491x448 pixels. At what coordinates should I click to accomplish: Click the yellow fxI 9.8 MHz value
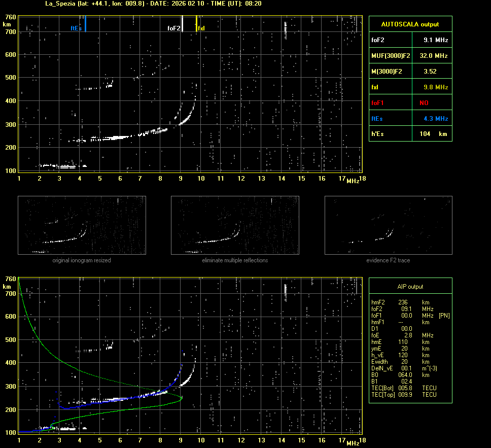tap(436, 87)
